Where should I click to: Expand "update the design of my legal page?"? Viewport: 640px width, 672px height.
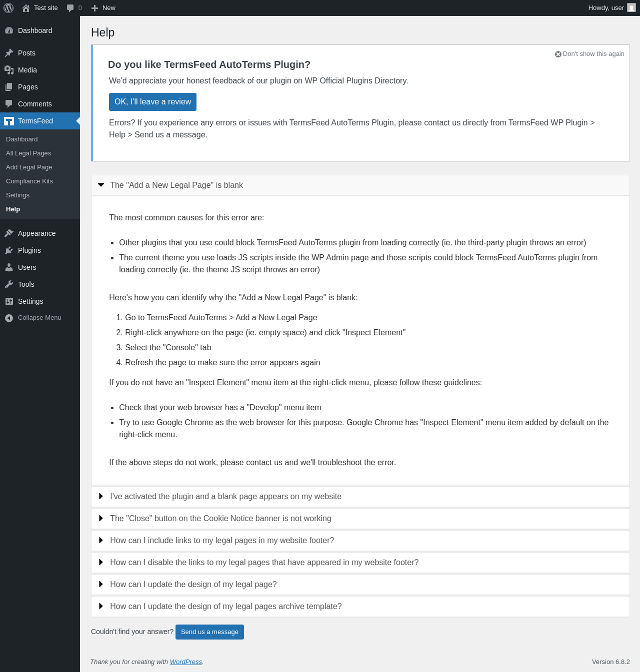(x=360, y=585)
